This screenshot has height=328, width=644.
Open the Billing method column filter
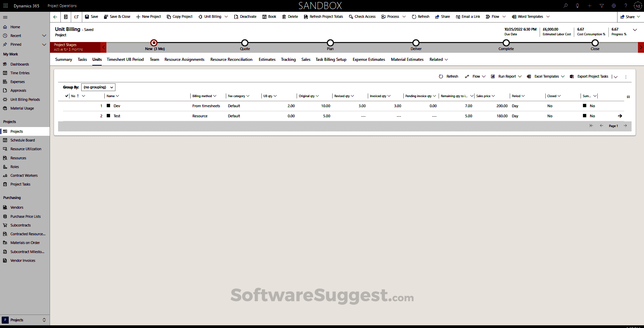pos(215,96)
